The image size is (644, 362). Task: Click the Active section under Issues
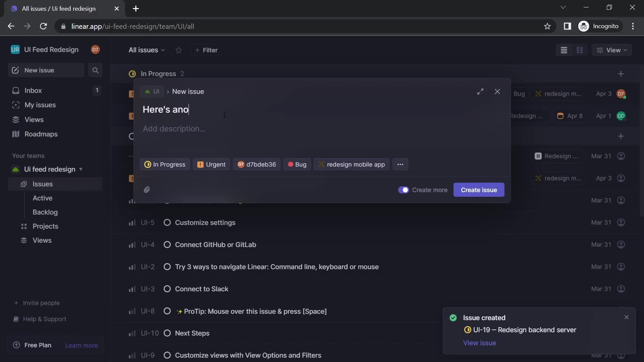[43, 198]
